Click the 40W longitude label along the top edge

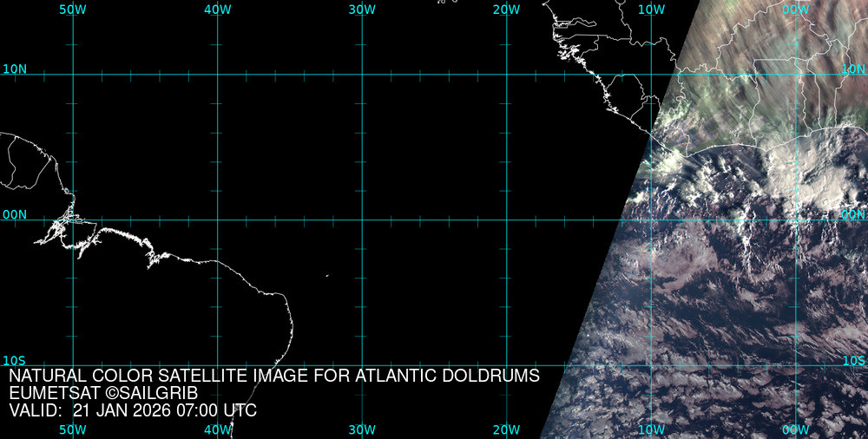click(217, 10)
